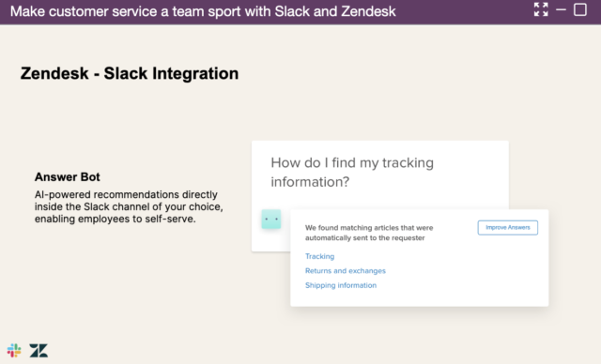601x364 pixels.
Task: Click the word 'information?' in the question card
Action: click(310, 182)
